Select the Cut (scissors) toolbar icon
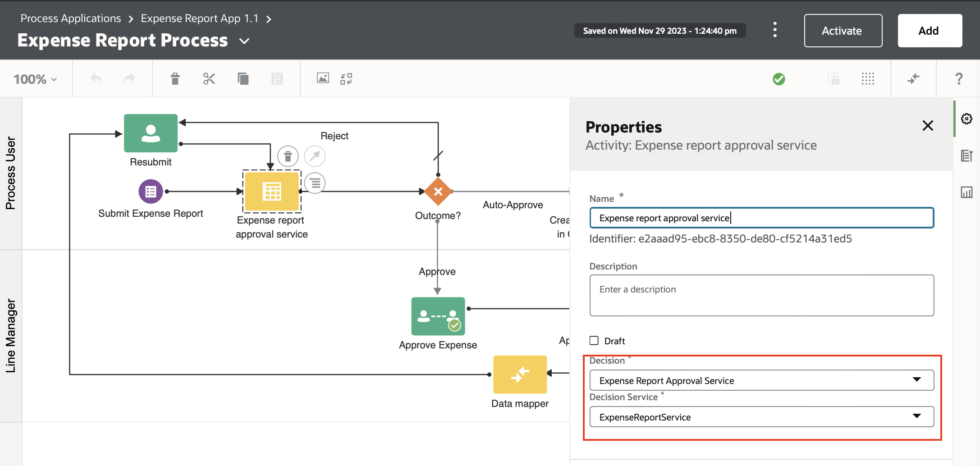 click(x=209, y=78)
